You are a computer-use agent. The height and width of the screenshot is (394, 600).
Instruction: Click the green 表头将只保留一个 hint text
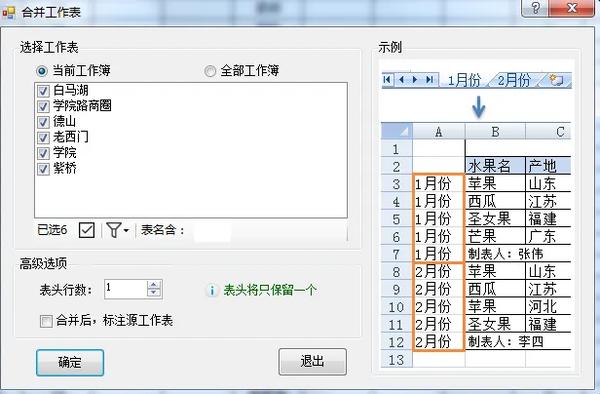270,290
